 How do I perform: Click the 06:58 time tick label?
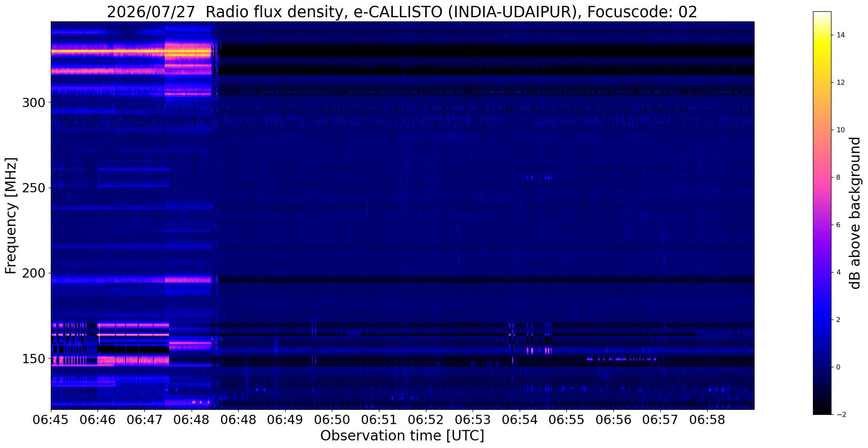click(708, 420)
